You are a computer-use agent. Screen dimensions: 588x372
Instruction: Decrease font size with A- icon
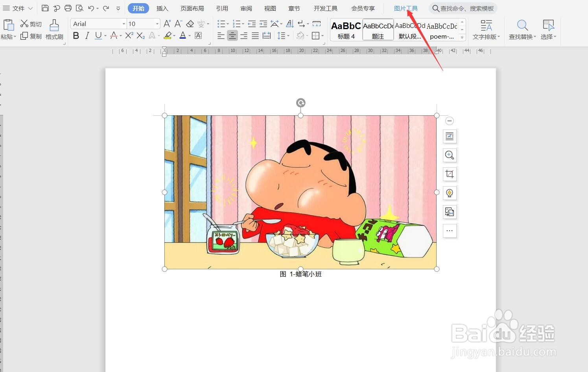click(x=178, y=24)
